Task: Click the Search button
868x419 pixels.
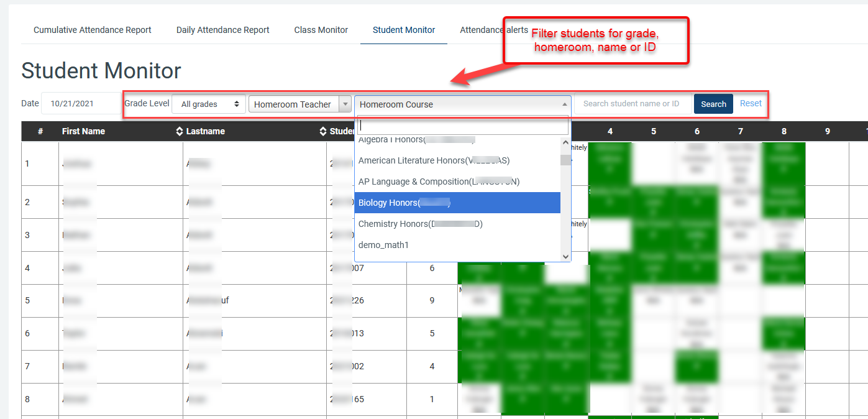Action: point(713,104)
